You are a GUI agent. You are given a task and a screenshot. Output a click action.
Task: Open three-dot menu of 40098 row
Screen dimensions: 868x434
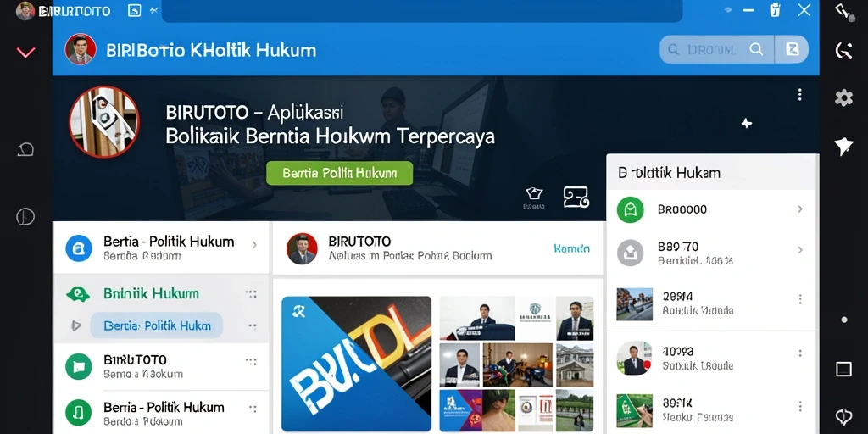coord(800,353)
